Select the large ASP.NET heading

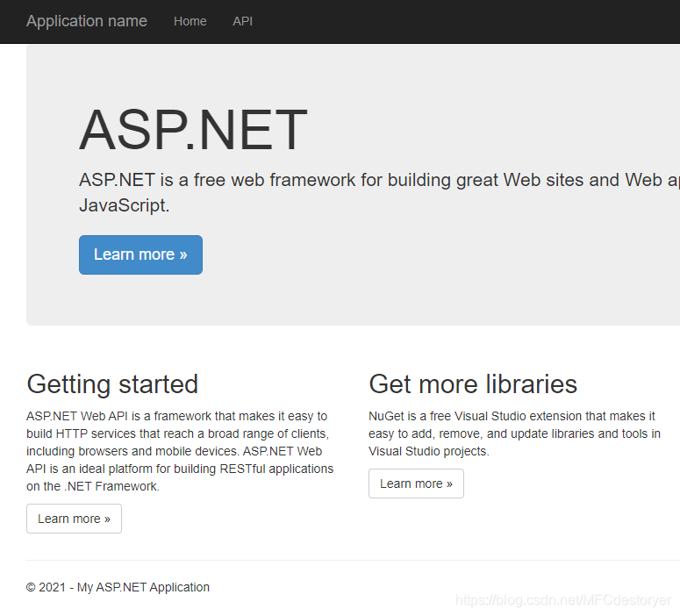[193, 130]
